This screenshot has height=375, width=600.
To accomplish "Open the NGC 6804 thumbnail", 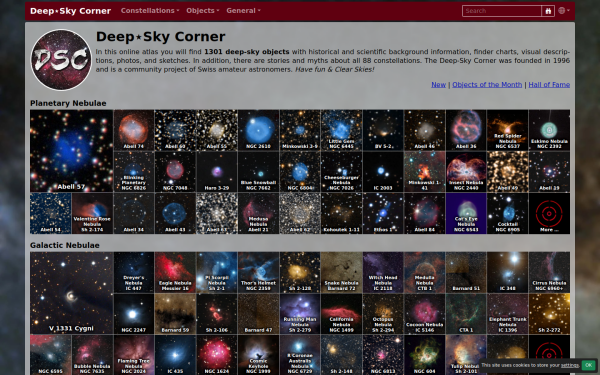I will [x=300, y=171].
